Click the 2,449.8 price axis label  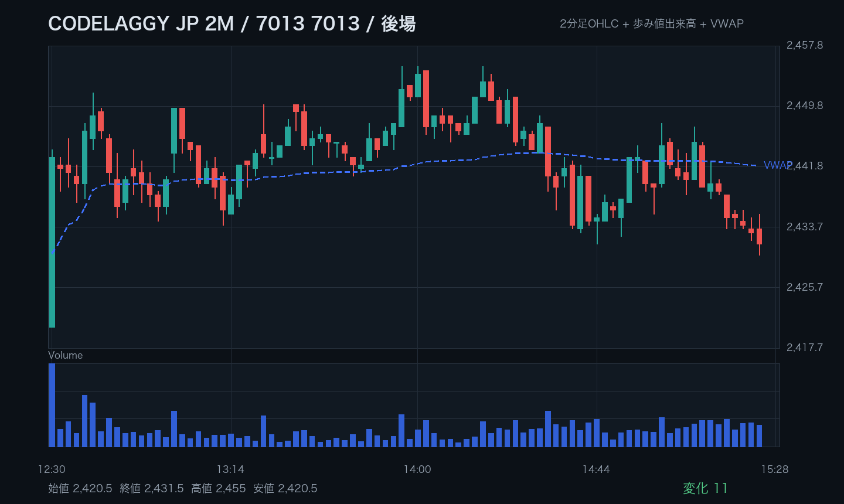(805, 105)
